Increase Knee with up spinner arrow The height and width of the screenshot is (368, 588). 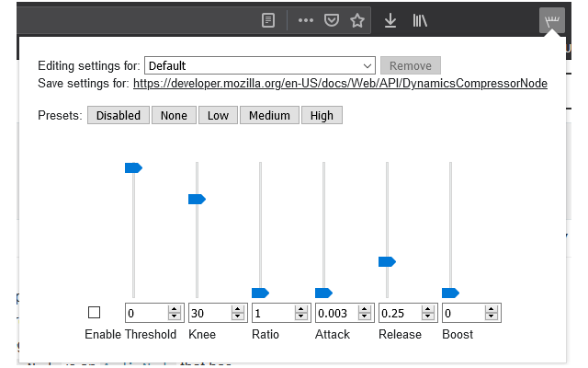click(x=238, y=309)
